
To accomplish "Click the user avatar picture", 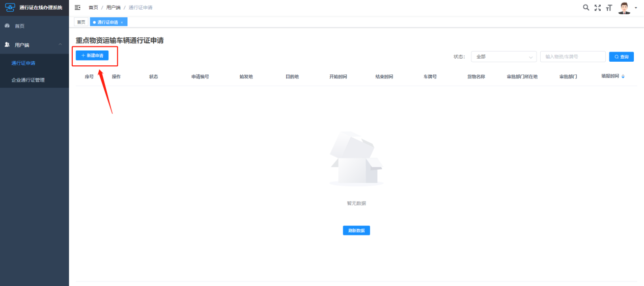I will 624,8.
